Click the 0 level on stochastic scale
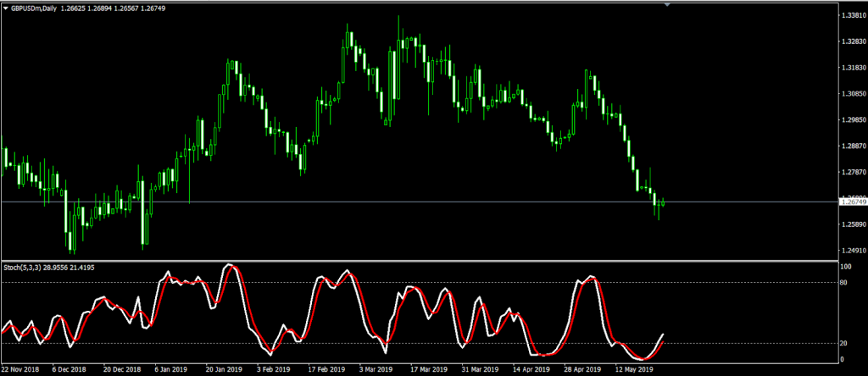This screenshot has height=376, width=868. pyautogui.click(x=843, y=359)
